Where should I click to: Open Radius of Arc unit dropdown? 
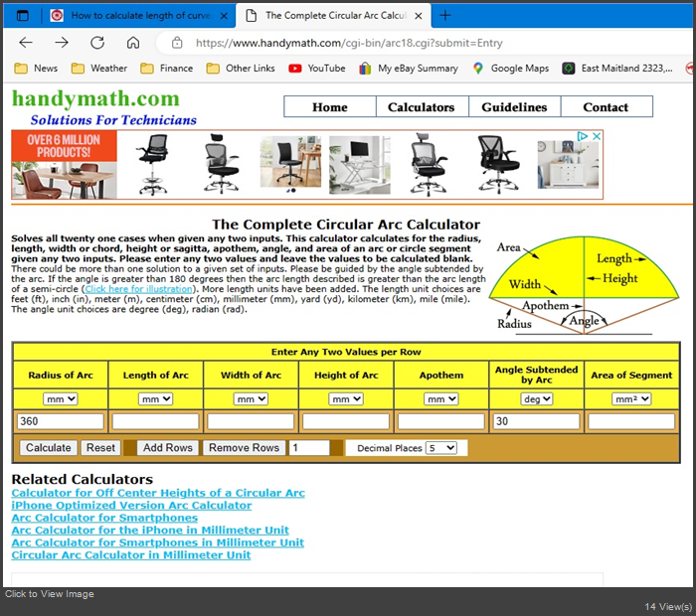(x=61, y=399)
